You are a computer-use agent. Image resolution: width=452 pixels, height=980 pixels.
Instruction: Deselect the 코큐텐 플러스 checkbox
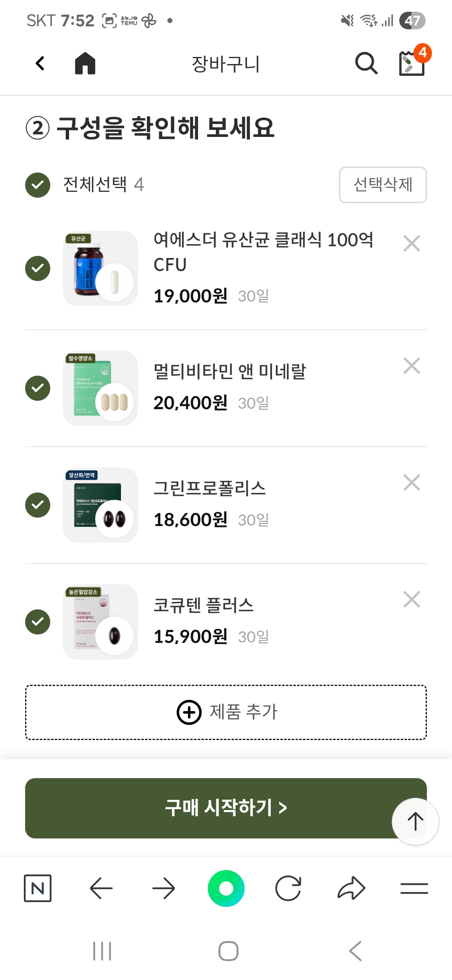pyautogui.click(x=38, y=622)
